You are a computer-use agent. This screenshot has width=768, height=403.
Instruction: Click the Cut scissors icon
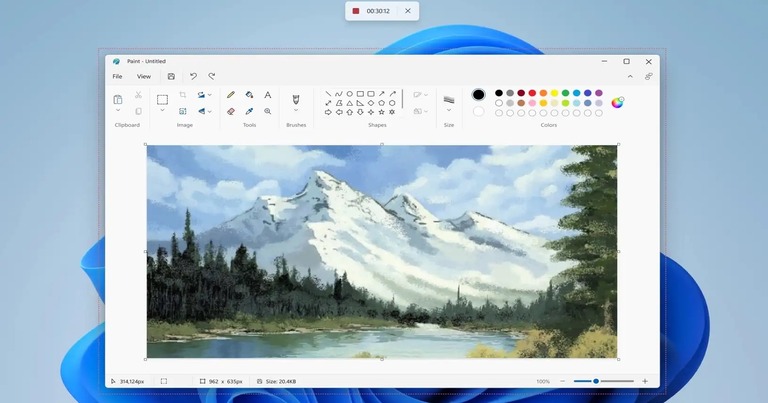tap(138, 95)
